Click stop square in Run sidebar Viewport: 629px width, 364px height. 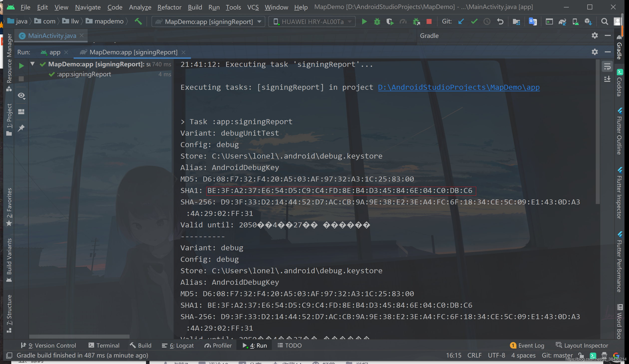pos(21,79)
